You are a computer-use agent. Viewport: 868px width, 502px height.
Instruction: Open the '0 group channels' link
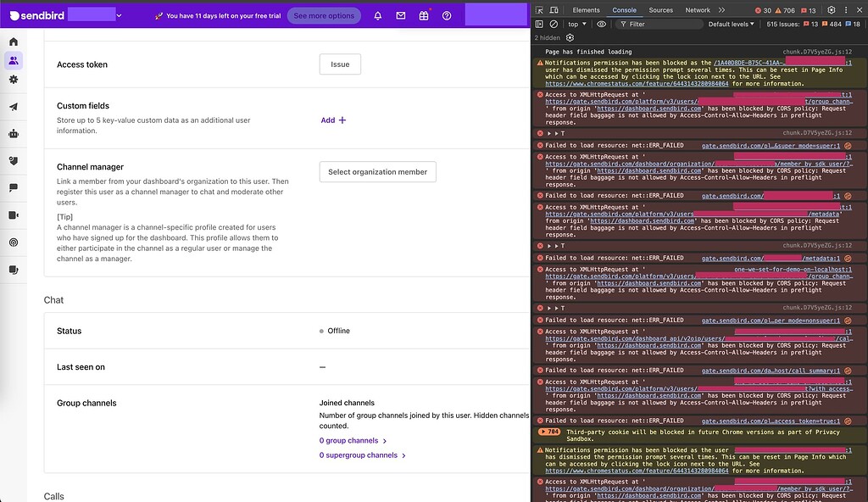coord(350,440)
